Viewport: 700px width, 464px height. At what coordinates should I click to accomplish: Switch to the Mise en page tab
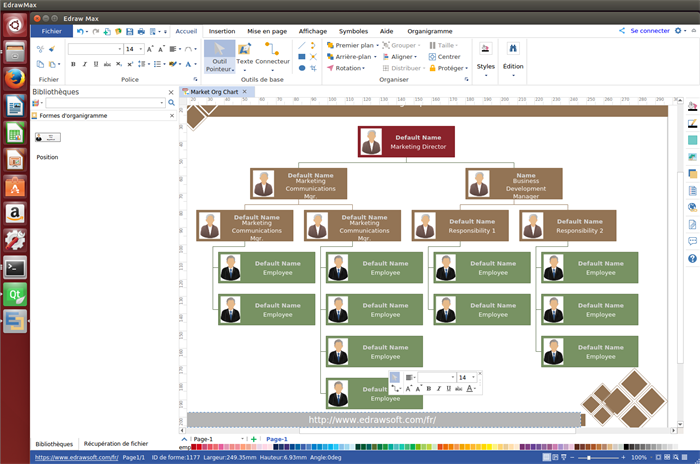tap(267, 31)
